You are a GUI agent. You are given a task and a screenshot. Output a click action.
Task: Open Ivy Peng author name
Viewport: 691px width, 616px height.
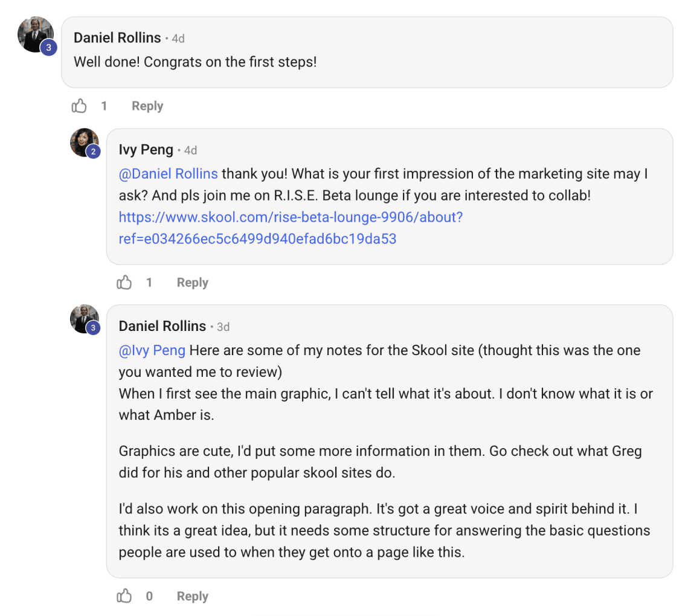pyautogui.click(x=146, y=150)
